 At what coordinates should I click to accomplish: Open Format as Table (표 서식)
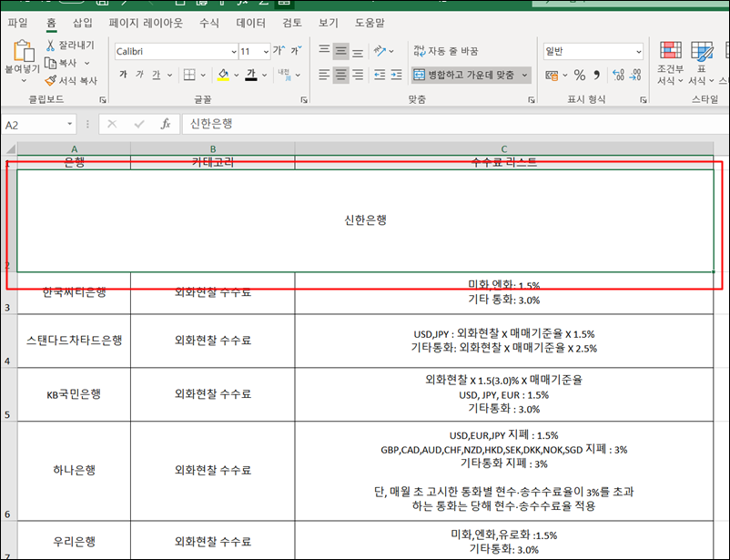coord(702,63)
